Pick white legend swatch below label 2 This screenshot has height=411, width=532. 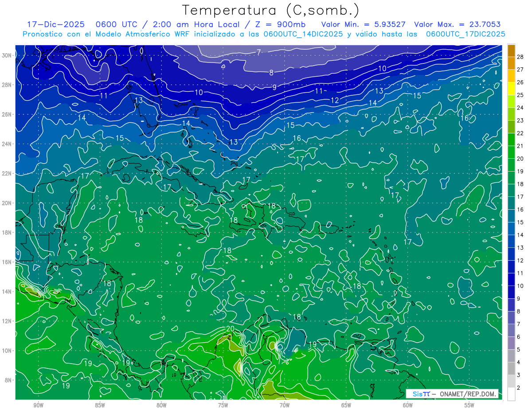pos(511,394)
